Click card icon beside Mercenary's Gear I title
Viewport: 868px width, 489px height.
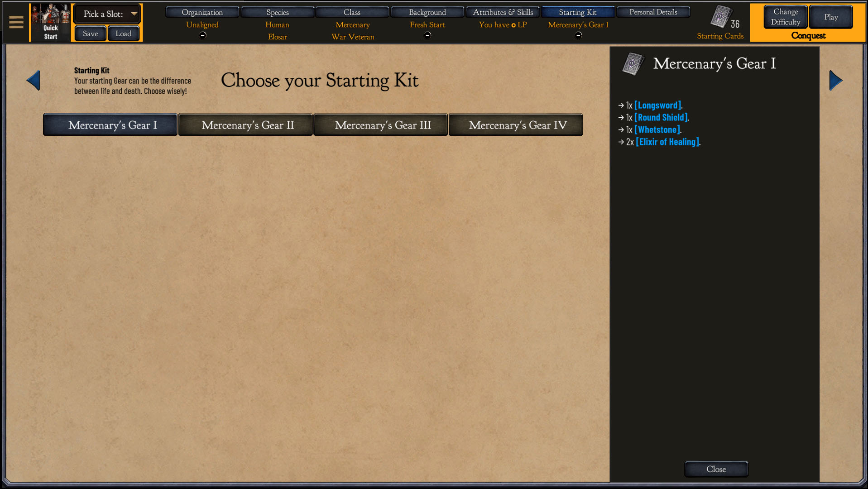click(633, 64)
